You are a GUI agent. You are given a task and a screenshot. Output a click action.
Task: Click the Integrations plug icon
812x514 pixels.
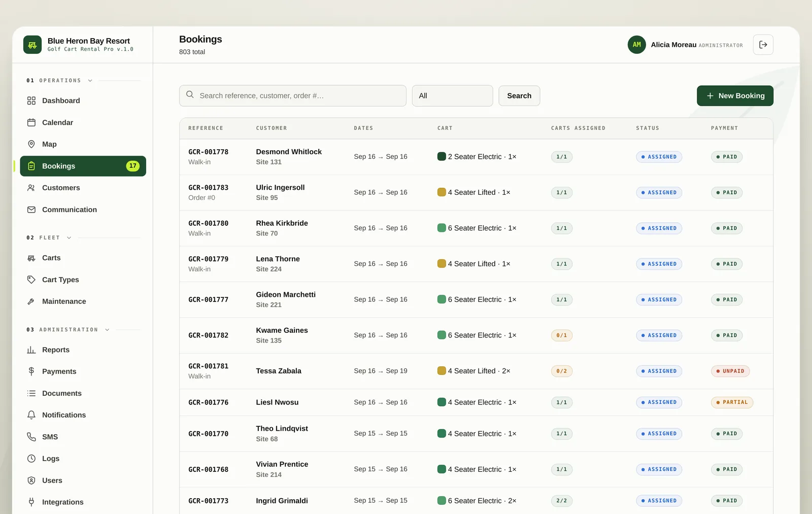coord(31,502)
